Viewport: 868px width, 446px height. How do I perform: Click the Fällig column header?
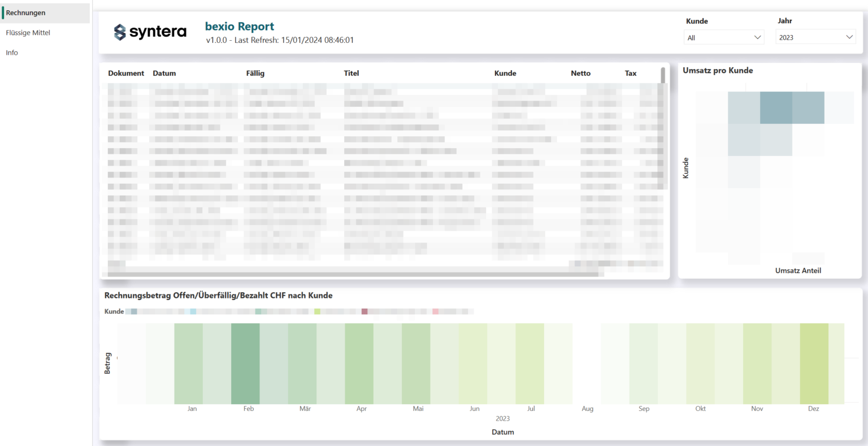[255, 73]
